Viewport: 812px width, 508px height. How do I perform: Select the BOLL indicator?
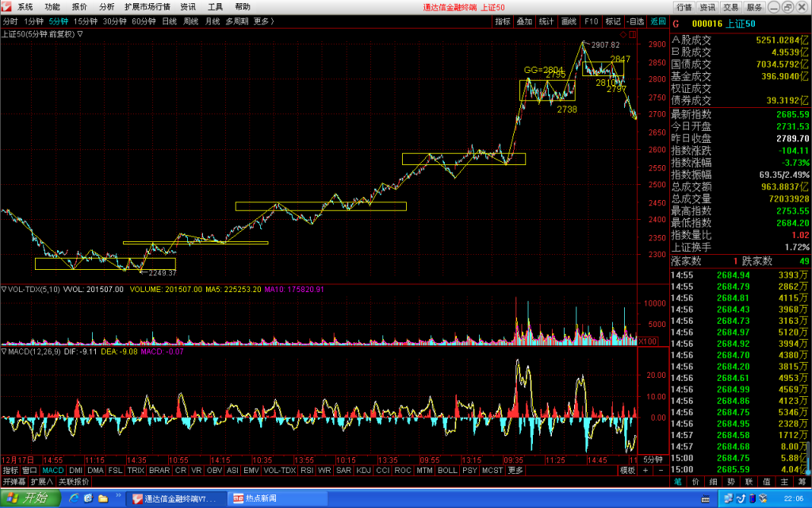[447, 470]
